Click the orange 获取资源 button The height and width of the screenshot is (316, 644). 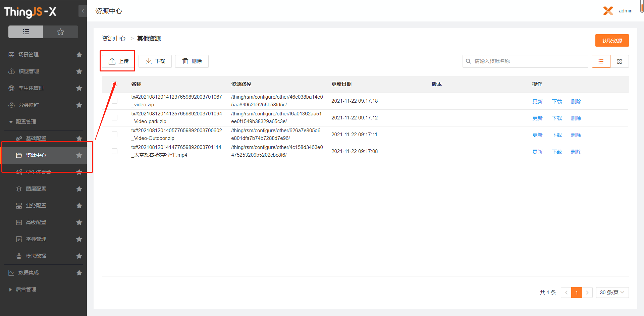click(x=612, y=41)
